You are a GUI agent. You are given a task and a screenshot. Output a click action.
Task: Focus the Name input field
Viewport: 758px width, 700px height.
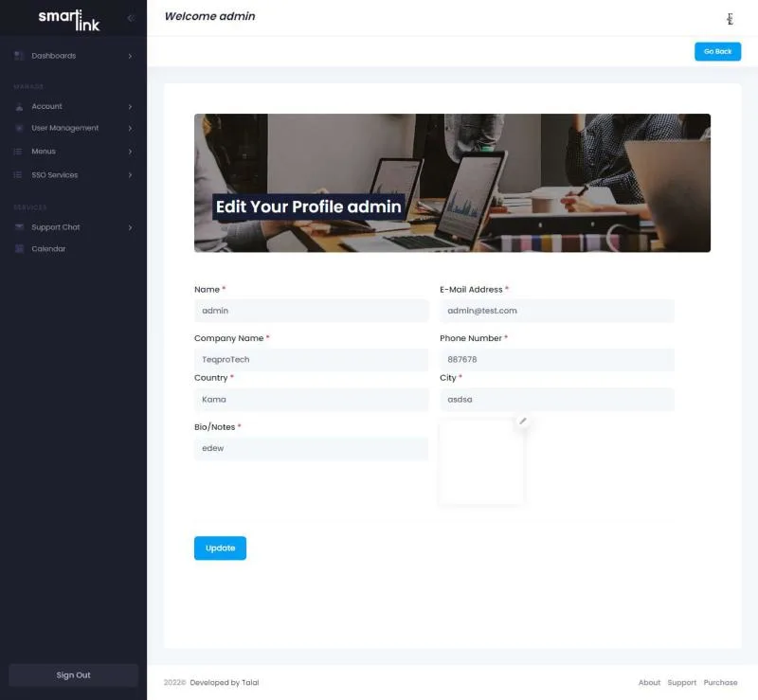tap(312, 311)
